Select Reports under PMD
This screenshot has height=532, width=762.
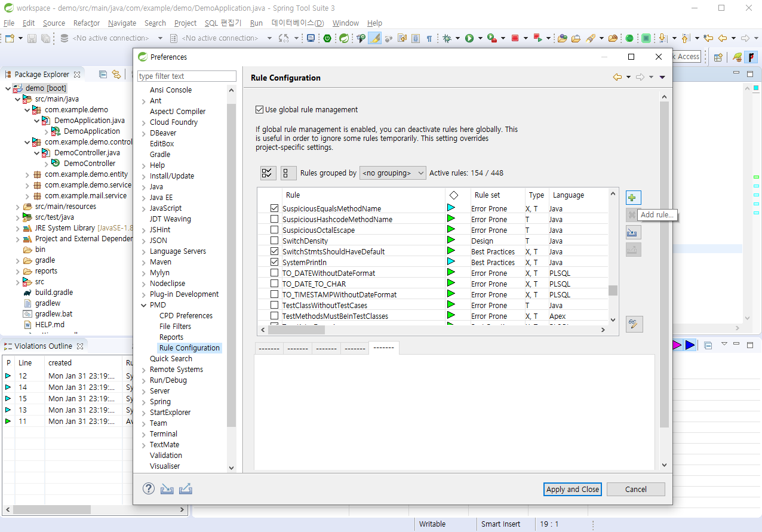(171, 337)
